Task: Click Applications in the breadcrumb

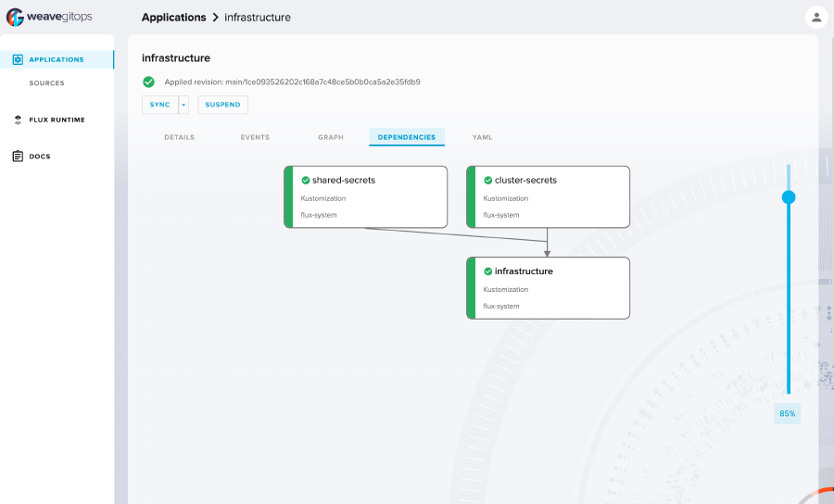Action: [x=173, y=17]
